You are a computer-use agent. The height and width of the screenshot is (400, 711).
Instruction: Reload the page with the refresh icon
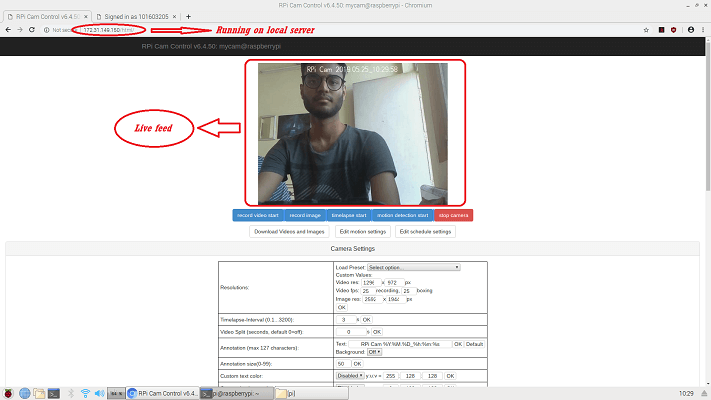(x=32, y=29)
